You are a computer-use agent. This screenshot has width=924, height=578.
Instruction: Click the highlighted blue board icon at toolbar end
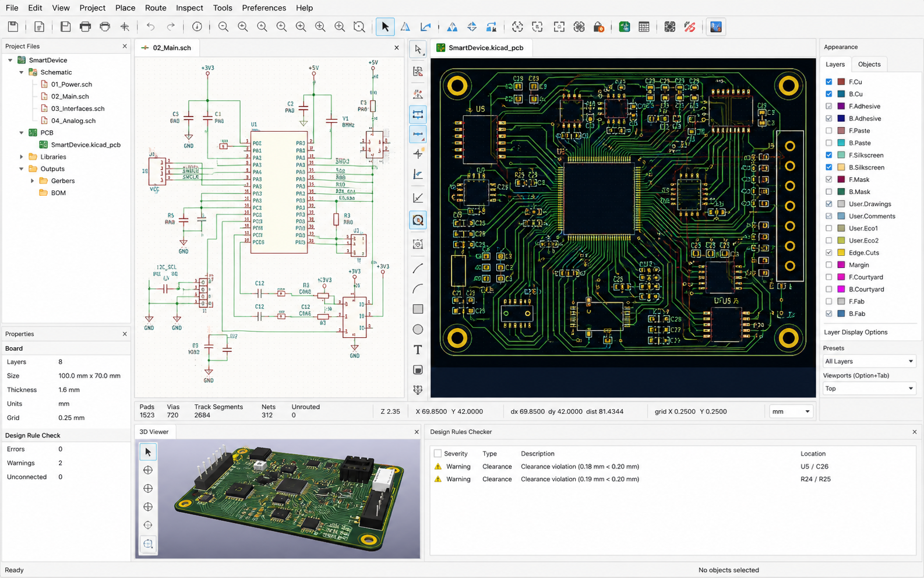tap(716, 27)
